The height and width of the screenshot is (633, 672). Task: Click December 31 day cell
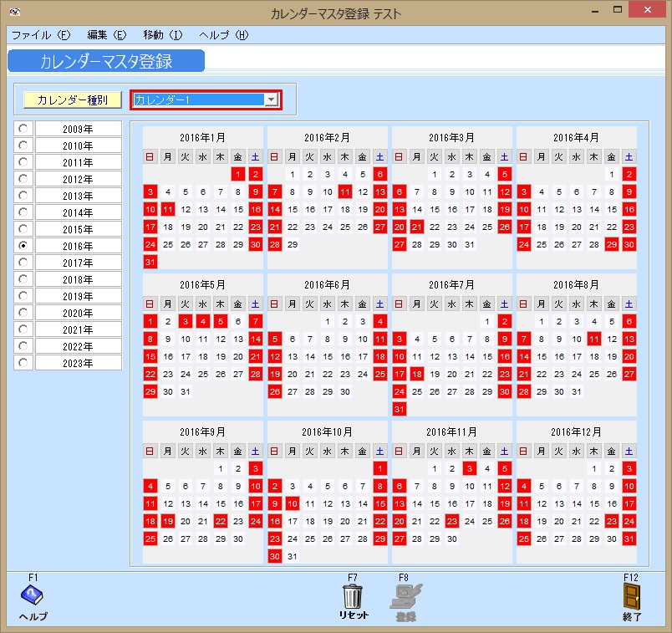(629, 539)
